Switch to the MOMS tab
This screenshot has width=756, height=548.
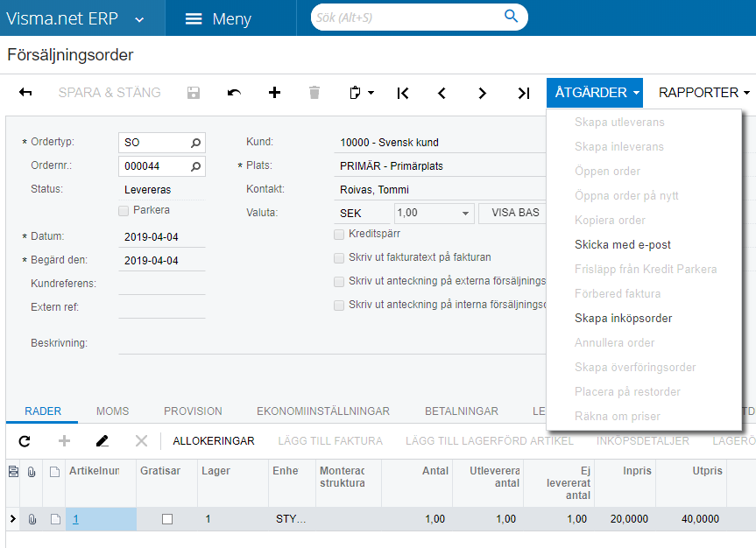[112, 411]
